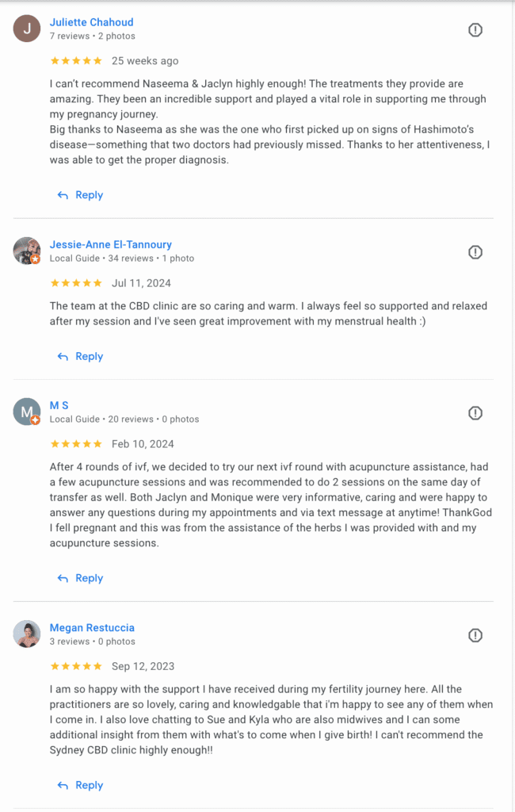The width and height of the screenshot is (515, 812).
Task: Click Juliette Chahoud's profile picture
Action: (x=26, y=28)
